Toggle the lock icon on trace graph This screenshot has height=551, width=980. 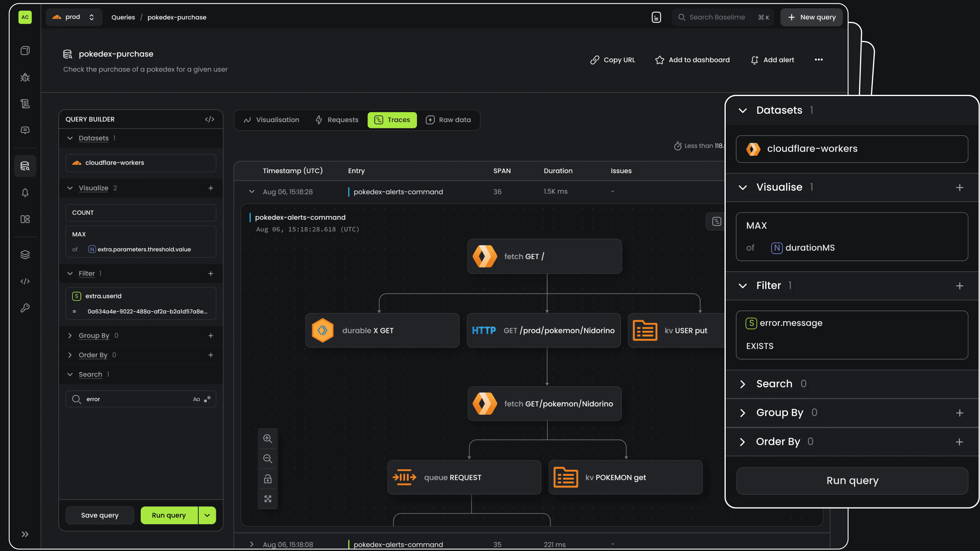267,479
